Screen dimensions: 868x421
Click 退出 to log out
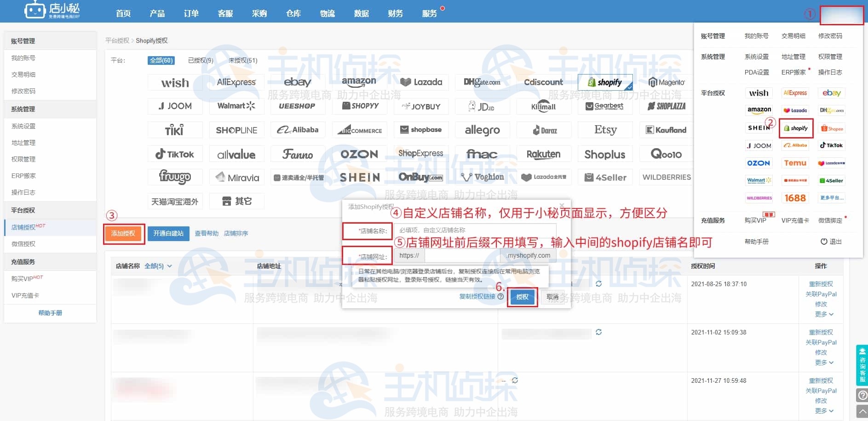pyautogui.click(x=831, y=242)
